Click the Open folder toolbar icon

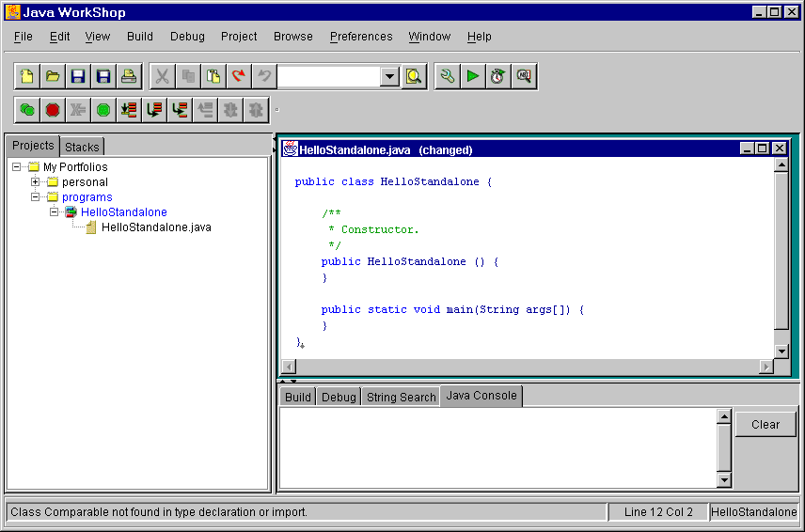(x=53, y=76)
